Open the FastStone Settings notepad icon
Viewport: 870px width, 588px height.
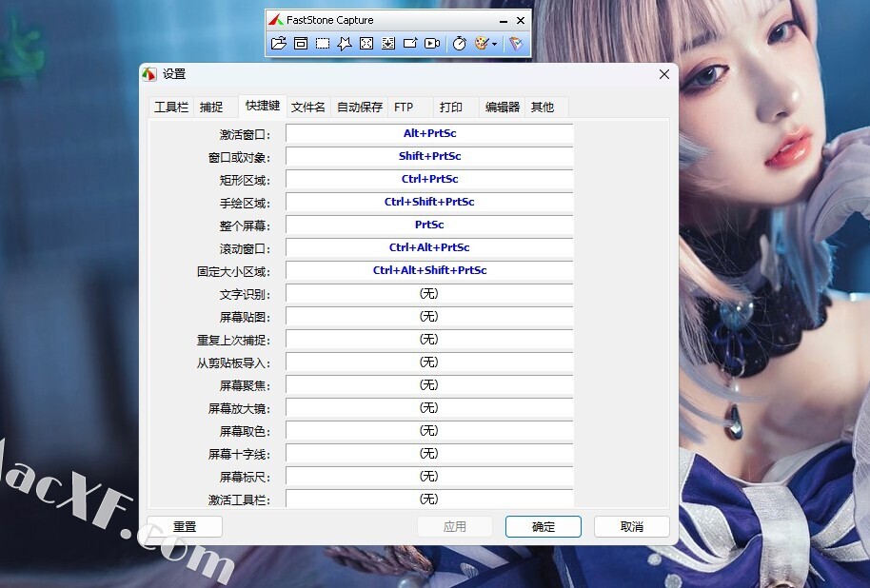point(516,43)
